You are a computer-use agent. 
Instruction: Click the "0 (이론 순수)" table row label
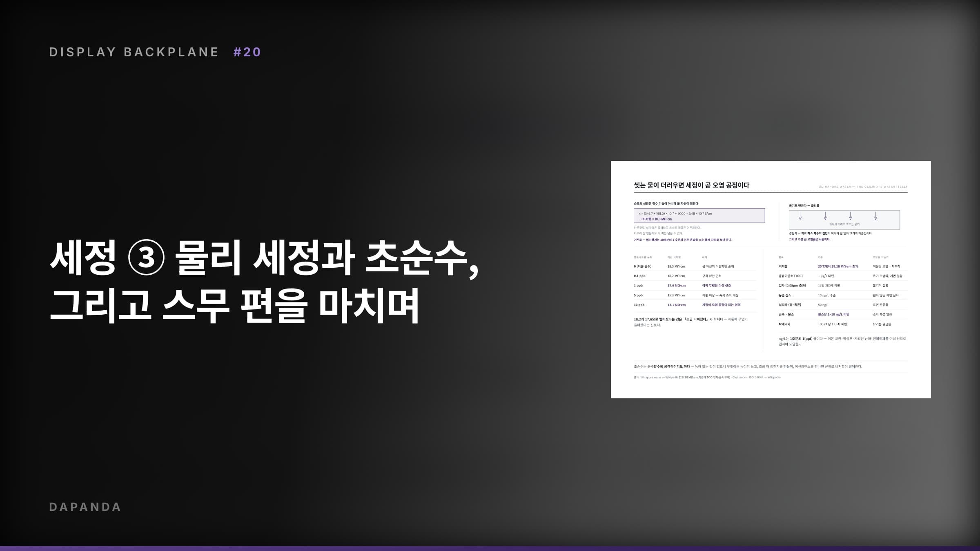(x=642, y=267)
